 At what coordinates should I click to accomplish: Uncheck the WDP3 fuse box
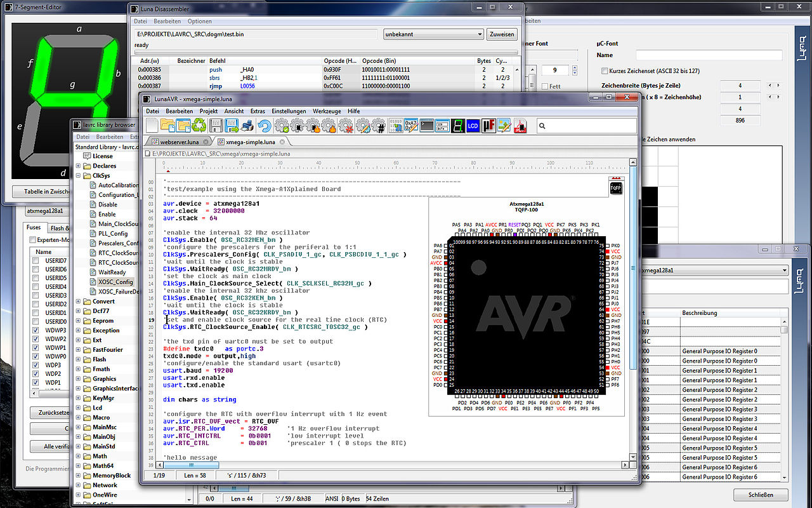pyautogui.click(x=36, y=365)
